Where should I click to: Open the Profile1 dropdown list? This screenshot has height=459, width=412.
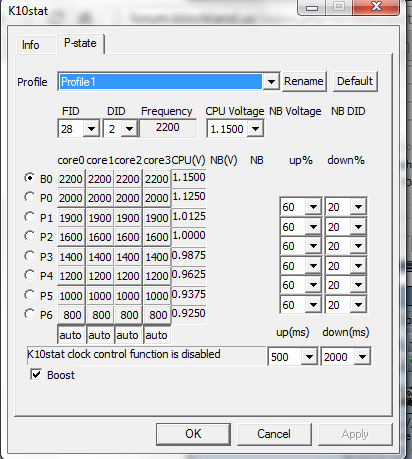tap(271, 81)
